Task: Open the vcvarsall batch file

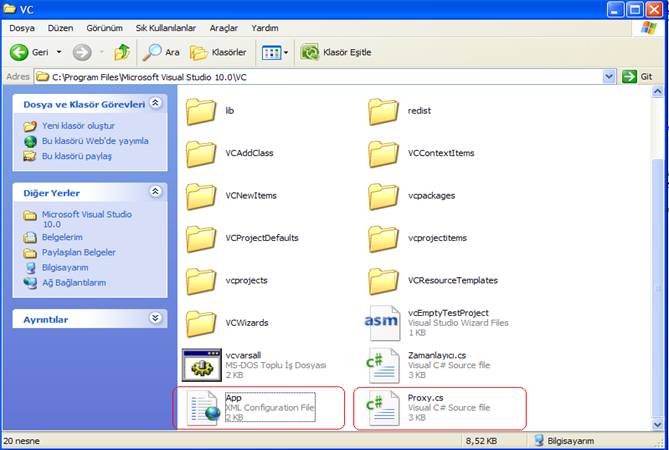Action: coord(202,365)
